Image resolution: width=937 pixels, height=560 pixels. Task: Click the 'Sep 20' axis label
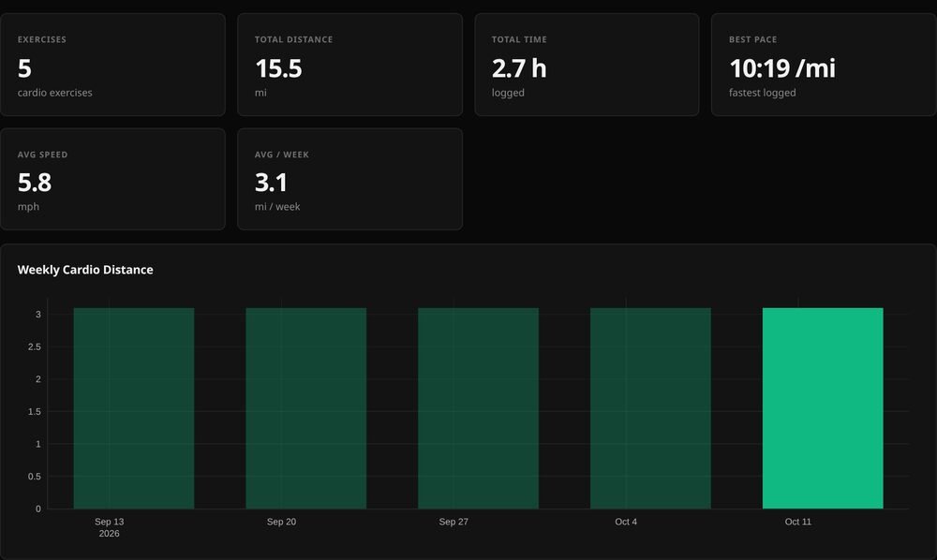(281, 522)
